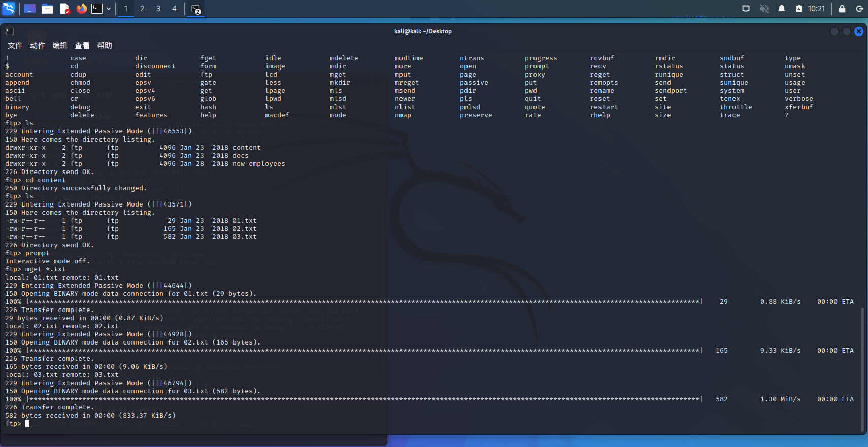Switch to workspace 3
This screenshot has height=447, width=868.
(x=158, y=9)
